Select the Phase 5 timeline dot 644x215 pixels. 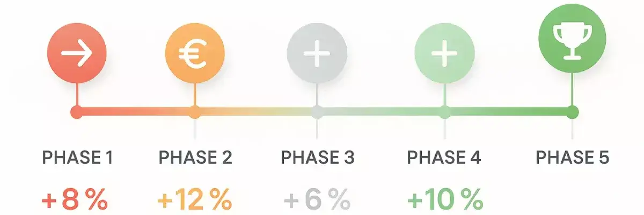point(573,112)
